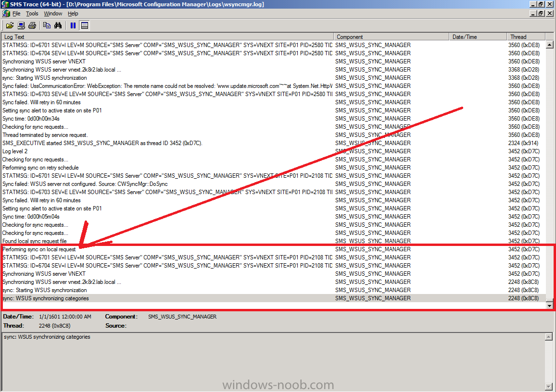Click the log list scroll down arrow

tap(550, 305)
